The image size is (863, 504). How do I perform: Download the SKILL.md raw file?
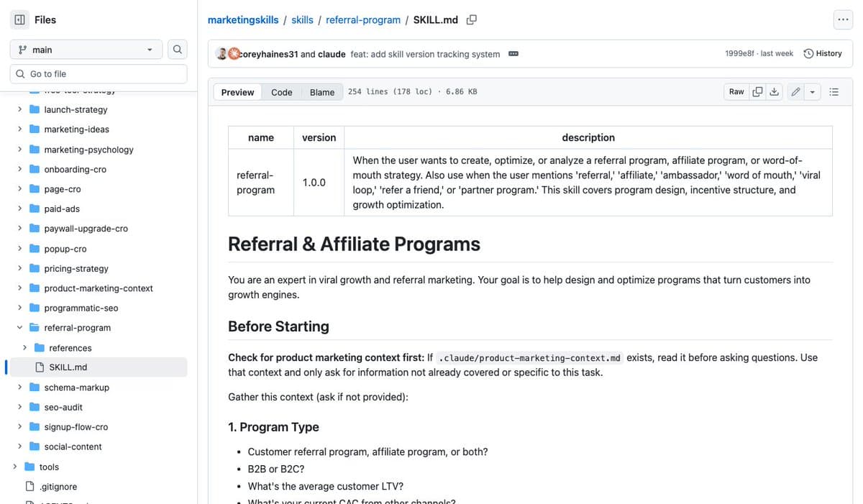[x=775, y=91]
